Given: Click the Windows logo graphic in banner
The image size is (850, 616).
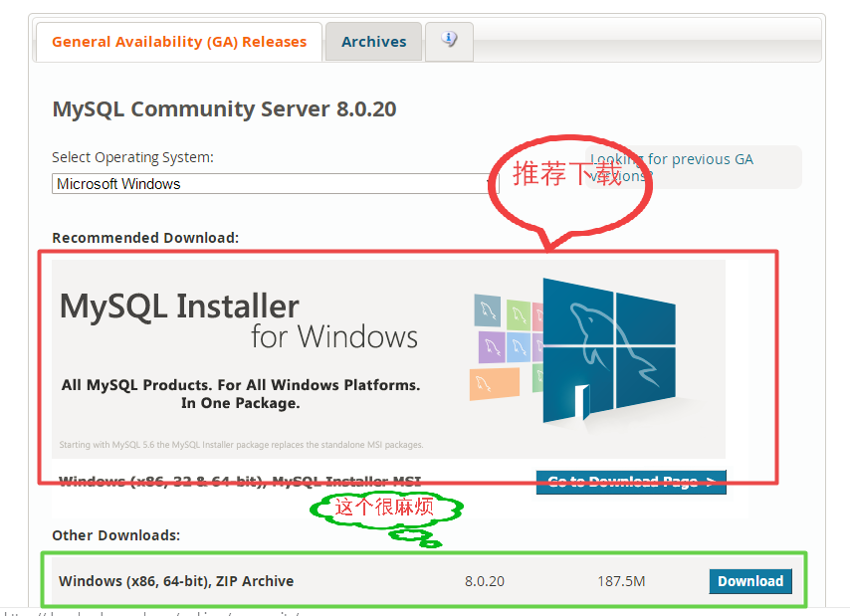Looking at the screenshot, I should click(609, 349).
